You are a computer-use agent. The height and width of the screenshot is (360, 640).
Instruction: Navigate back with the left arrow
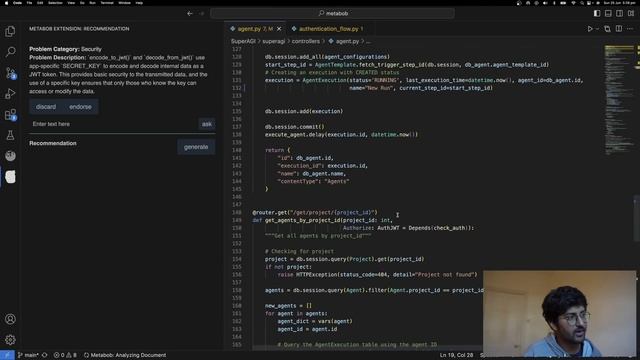coord(190,13)
